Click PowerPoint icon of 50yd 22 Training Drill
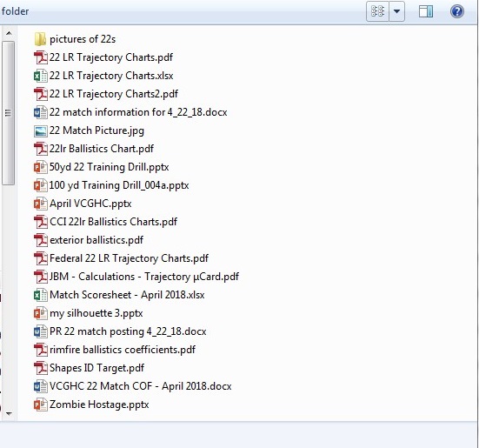The image size is (479, 448). point(41,167)
